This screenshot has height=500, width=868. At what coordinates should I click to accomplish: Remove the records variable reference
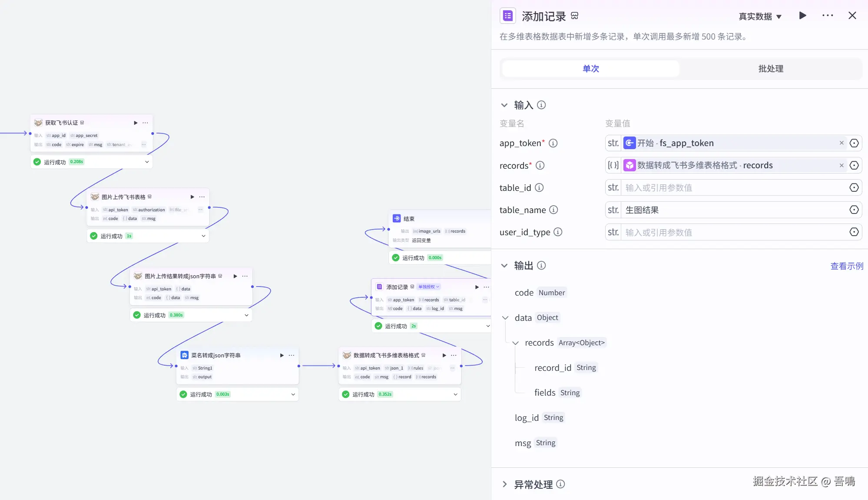coord(841,166)
